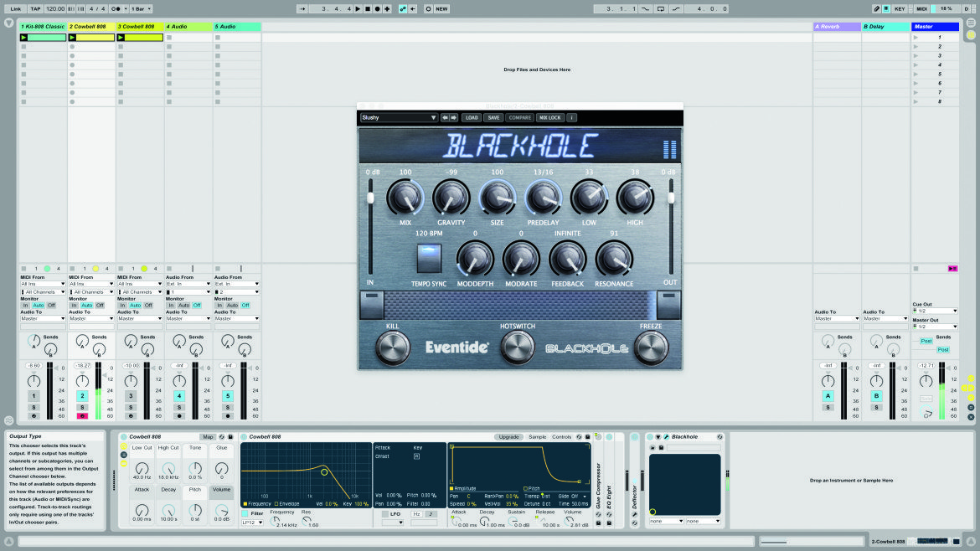Toggle the Return A Reverb activator
The width and height of the screenshot is (980, 551).
pyautogui.click(x=828, y=396)
